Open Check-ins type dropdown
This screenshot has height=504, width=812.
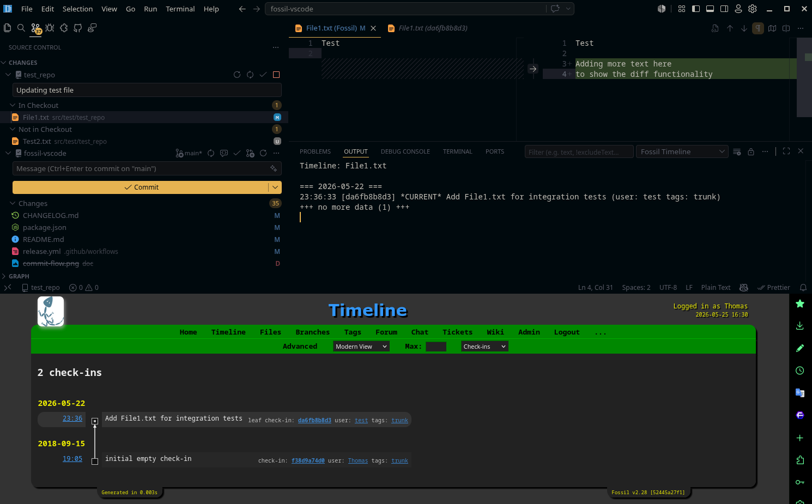click(484, 347)
